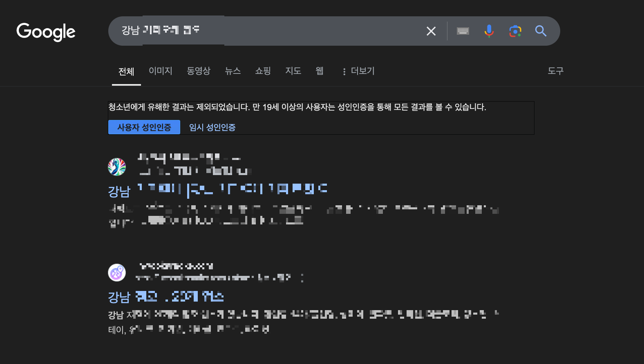Viewport: 644px width, 364px height.
Task: Open the first search result title link
Action: click(x=217, y=191)
